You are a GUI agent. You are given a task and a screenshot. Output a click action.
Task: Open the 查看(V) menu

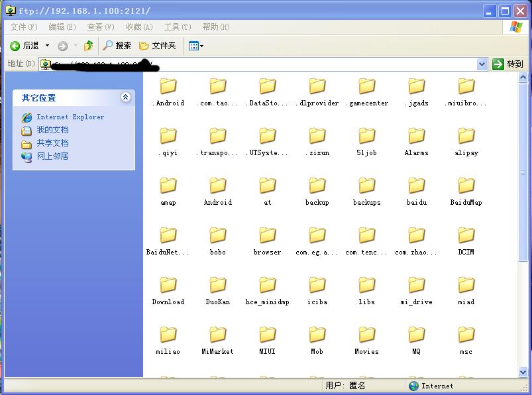(101, 27)
